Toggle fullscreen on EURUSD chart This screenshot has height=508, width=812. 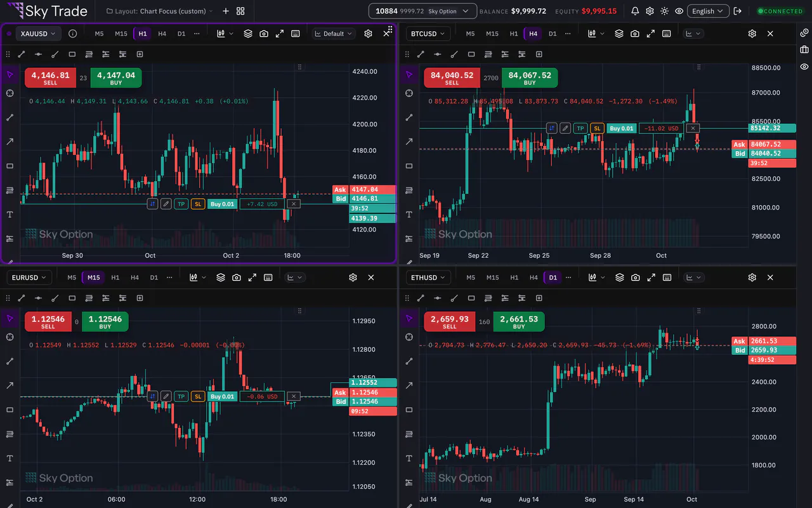pos(252,277)
